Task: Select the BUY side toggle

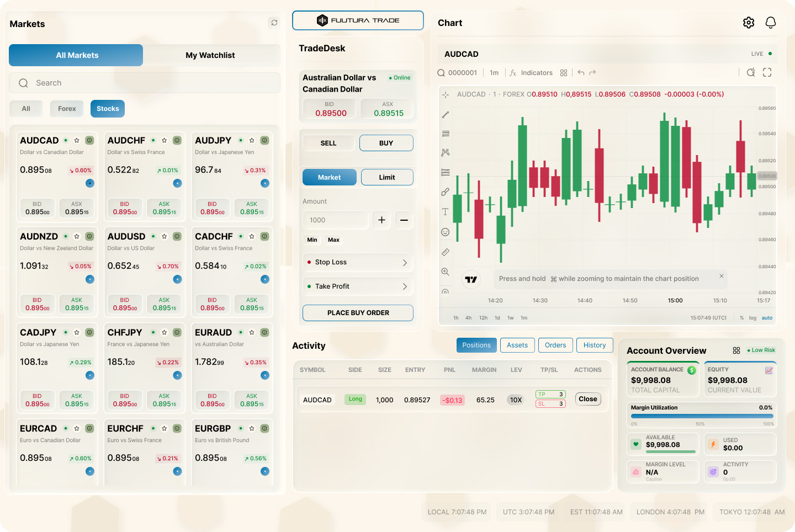Action: pos(386,143)
